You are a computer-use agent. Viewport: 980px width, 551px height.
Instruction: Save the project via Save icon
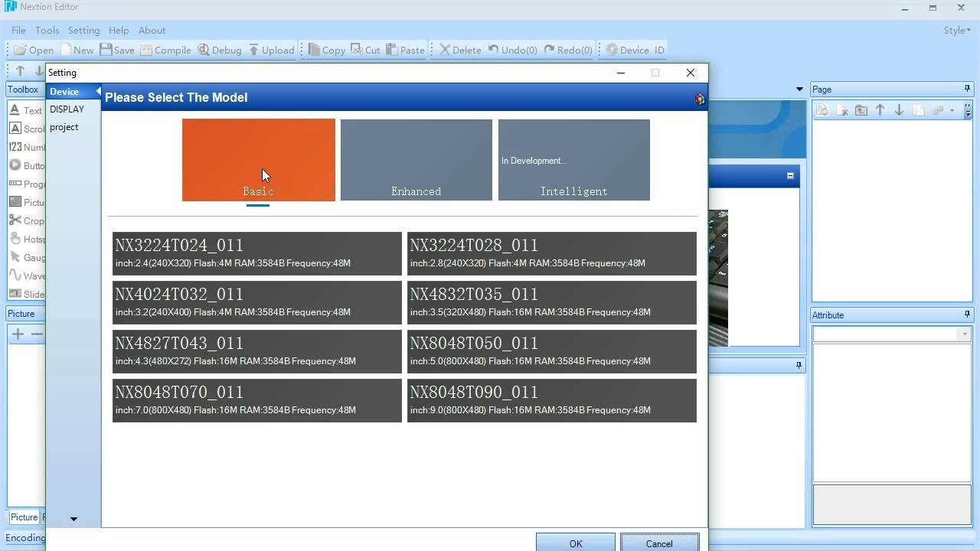point(117,50)
